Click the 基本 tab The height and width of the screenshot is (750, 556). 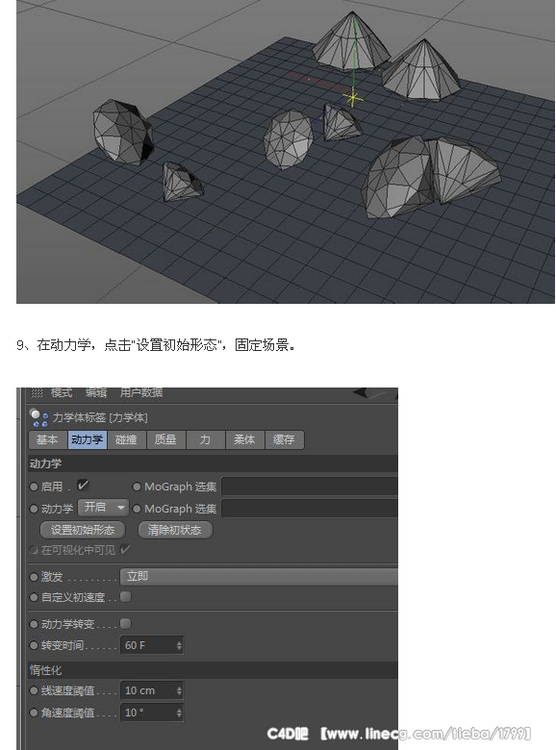(x=48, y=440)
